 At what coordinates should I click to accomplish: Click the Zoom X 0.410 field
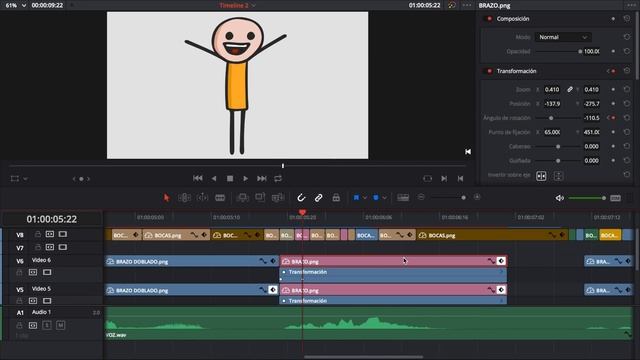[x=552, y=89]
